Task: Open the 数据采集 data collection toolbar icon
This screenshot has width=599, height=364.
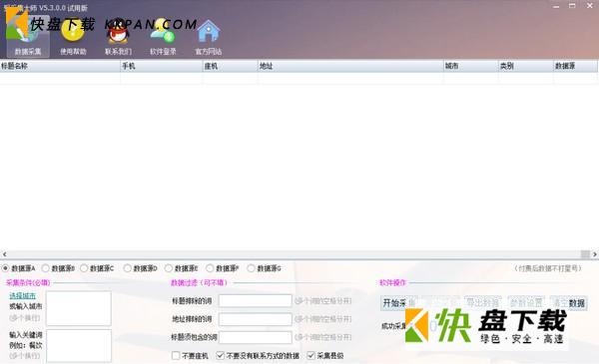Action: pyautogui.click(x=28, y=37)
